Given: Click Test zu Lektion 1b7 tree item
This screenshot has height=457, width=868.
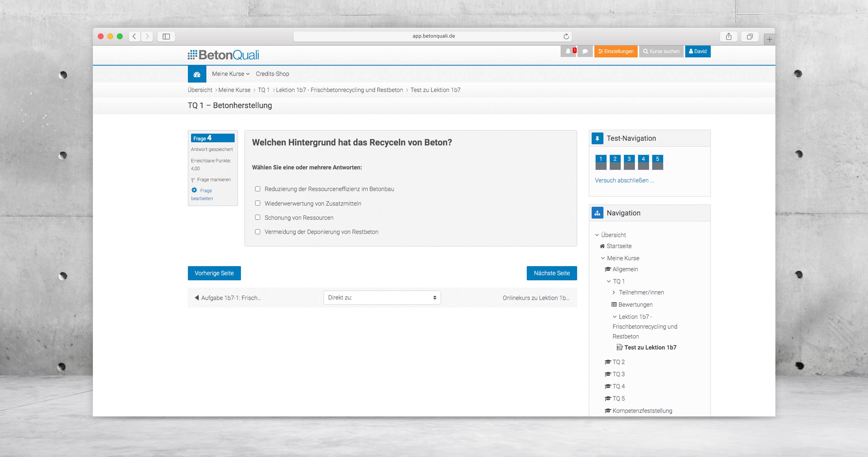Looking at the screenshot, I should click(x=651, y=347).
